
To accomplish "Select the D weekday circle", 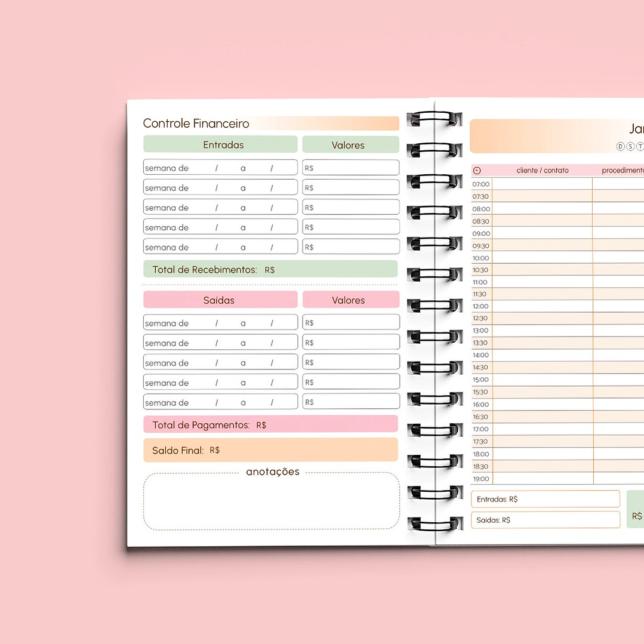I will tap(620, 147).
